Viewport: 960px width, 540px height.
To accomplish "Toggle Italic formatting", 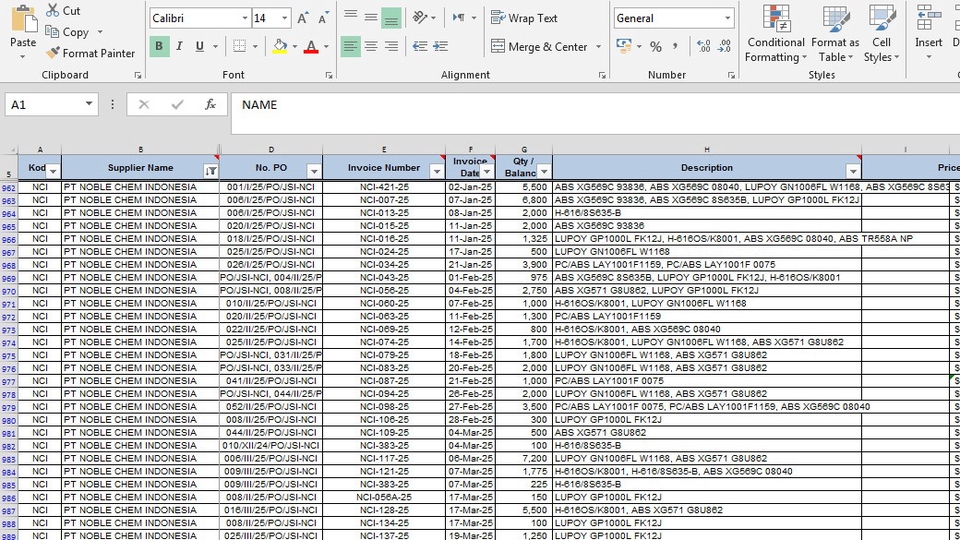I will [179, 46].
